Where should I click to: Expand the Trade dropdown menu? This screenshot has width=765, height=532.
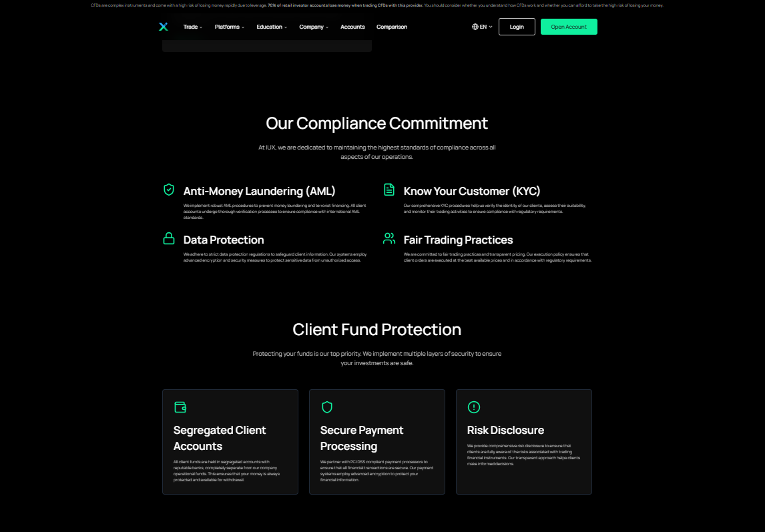(192, 27)
